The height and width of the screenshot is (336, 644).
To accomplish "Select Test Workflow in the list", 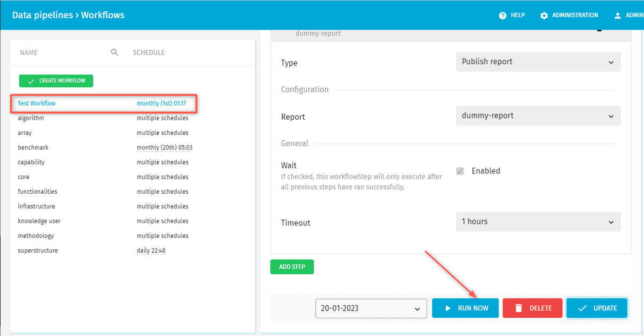I will tap(37, 103).
